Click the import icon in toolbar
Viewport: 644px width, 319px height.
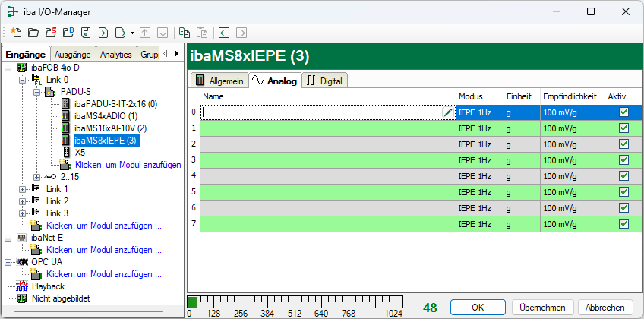coord(103,33)
